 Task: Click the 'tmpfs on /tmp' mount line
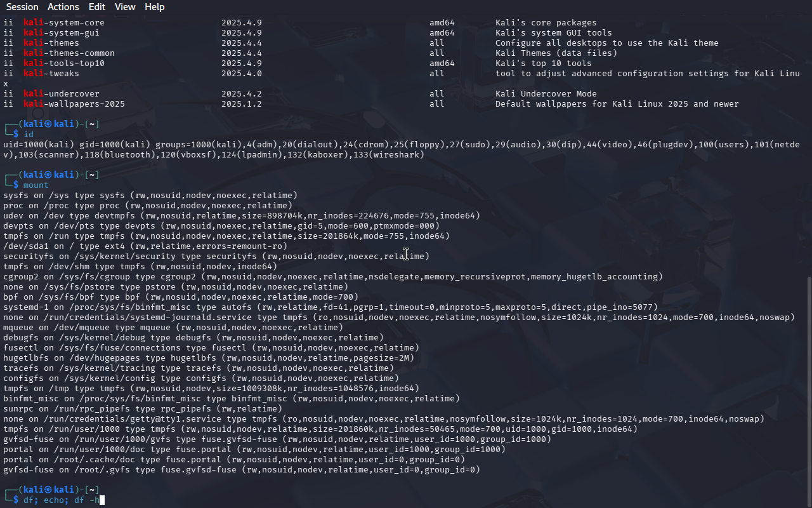(x=211, y=389)
